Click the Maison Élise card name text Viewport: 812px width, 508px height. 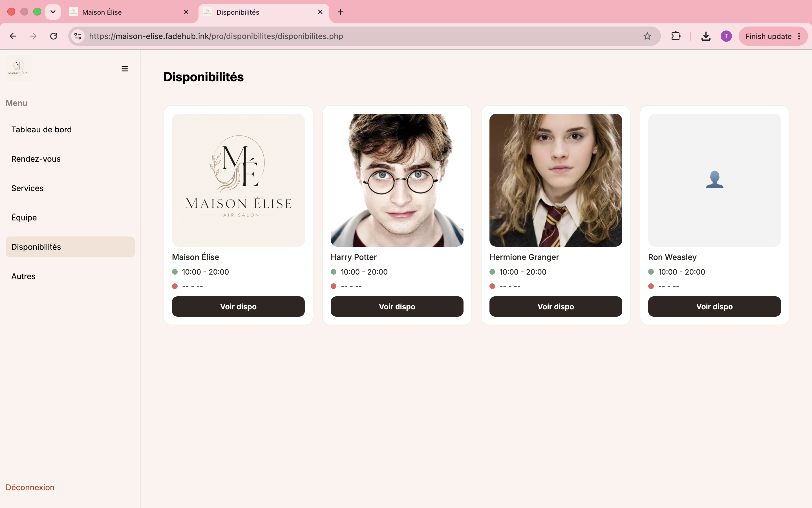[196, 257]
